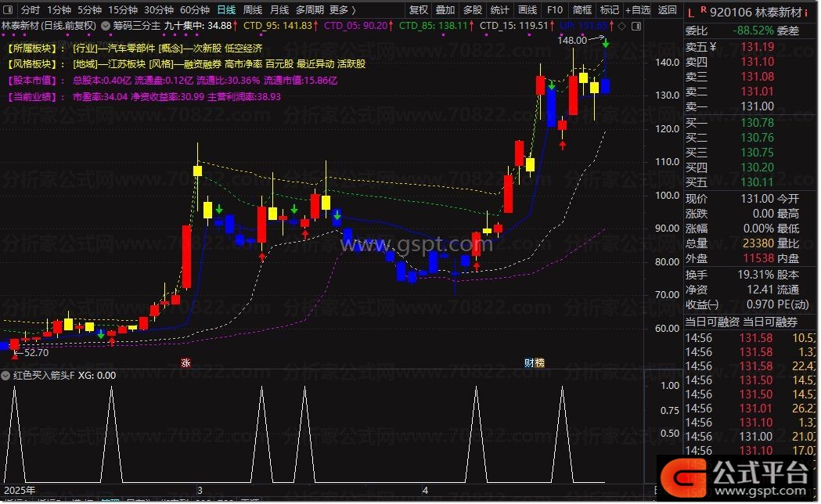Switch to 周线 weekly chart
The height and width of the screenshot is (504, 821).
[253, 10]
